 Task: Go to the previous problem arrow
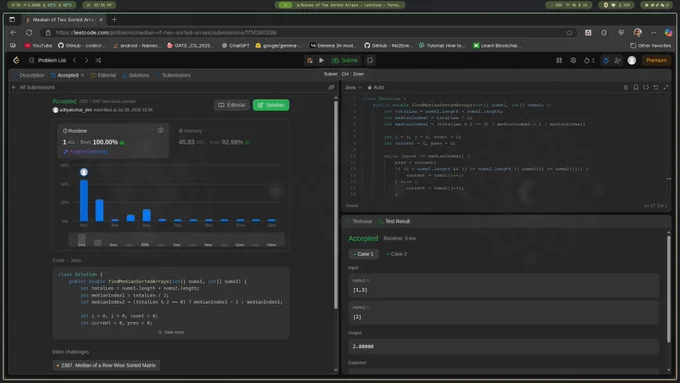pos(75,60)
